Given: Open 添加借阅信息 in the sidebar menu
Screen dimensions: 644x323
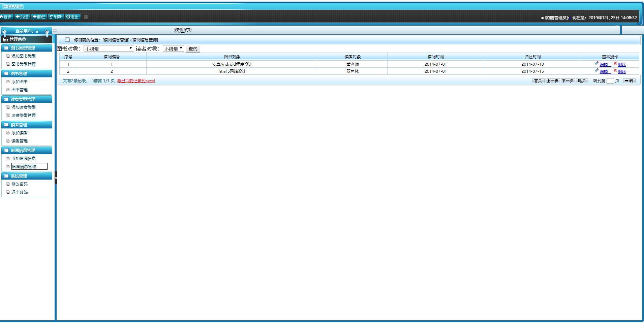Looking at the screenshot, I should click(24, 159).
